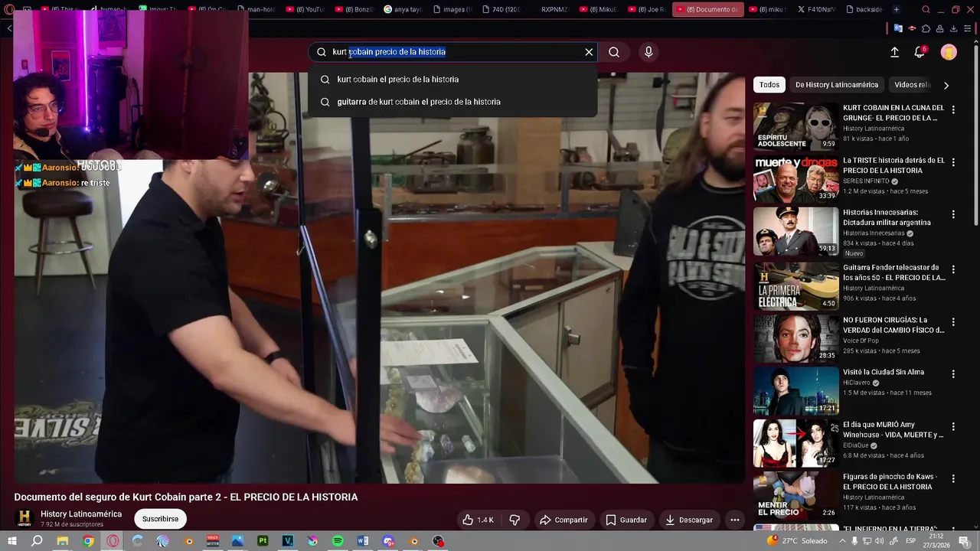Open the Windows Start menu
Image resolution: width=980 pixels, height=551 pixels.
point(11,541)
